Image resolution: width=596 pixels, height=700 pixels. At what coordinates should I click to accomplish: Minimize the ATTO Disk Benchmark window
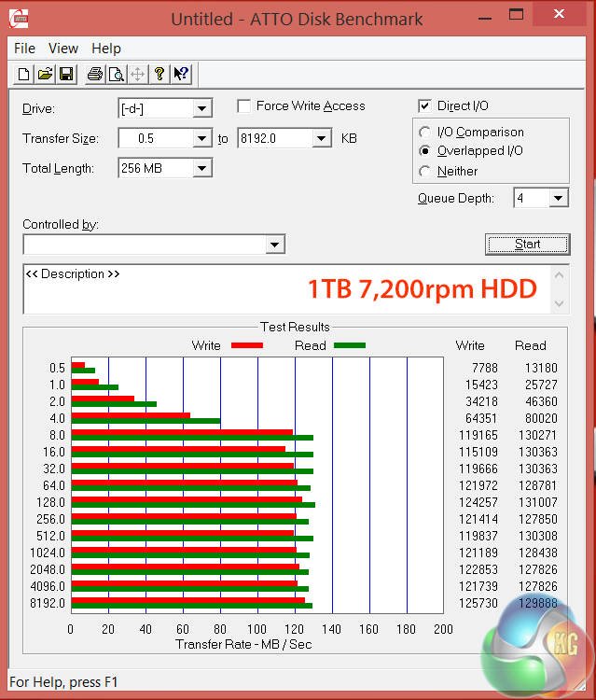click(485, 19)
